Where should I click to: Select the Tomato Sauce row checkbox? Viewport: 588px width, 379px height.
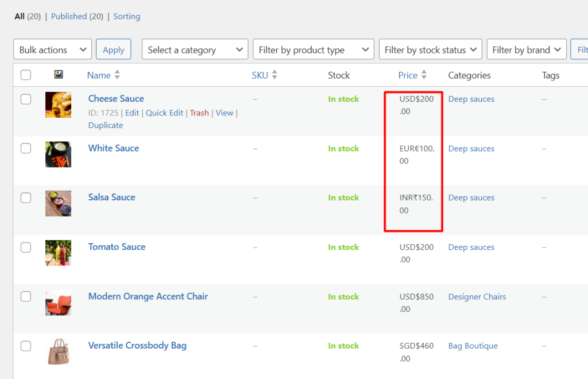pyautogui.click(x=26, y=247)
